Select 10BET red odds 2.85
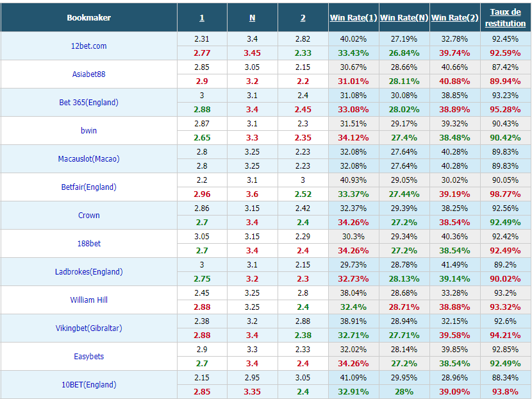The image size is (532, 399). [202, 391]
